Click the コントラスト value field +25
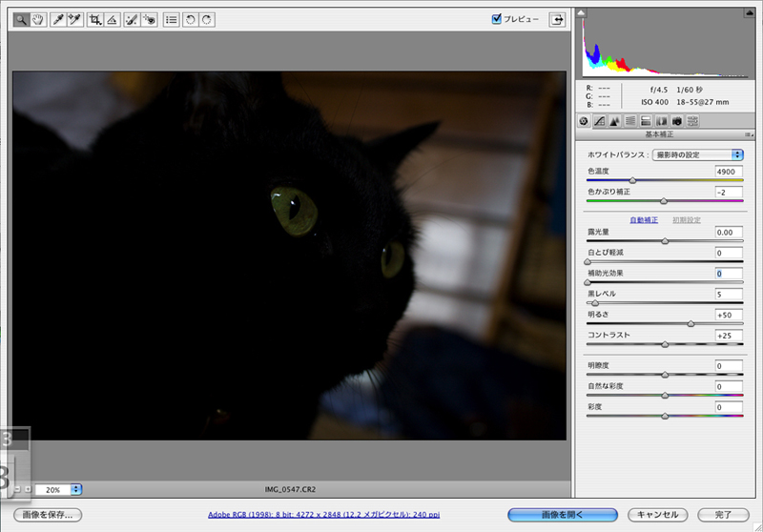Screen dimensions: 763x532 click(x=729, y=336)
